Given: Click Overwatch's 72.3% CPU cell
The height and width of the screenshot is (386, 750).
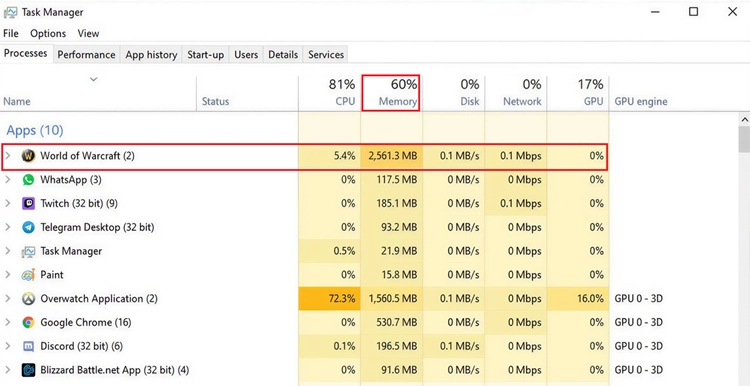Looking at the screenshot, I should (x=330, y=299).
